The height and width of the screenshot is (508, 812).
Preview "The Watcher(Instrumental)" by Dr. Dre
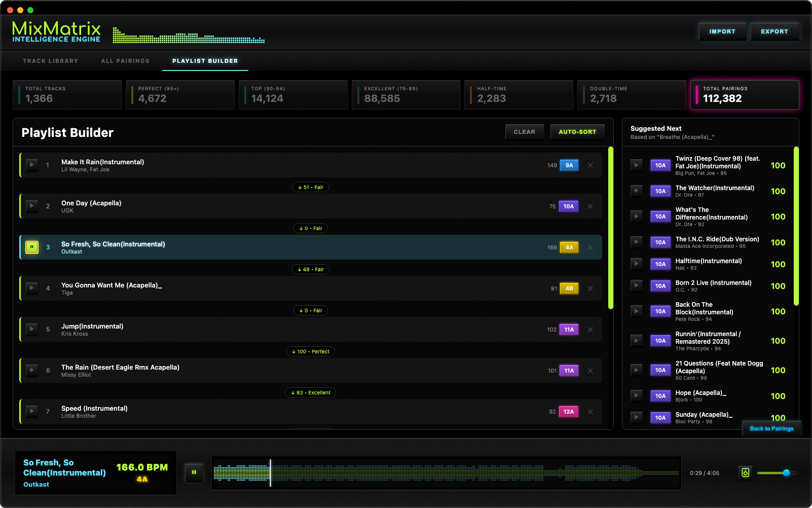[x=637, y=191]
